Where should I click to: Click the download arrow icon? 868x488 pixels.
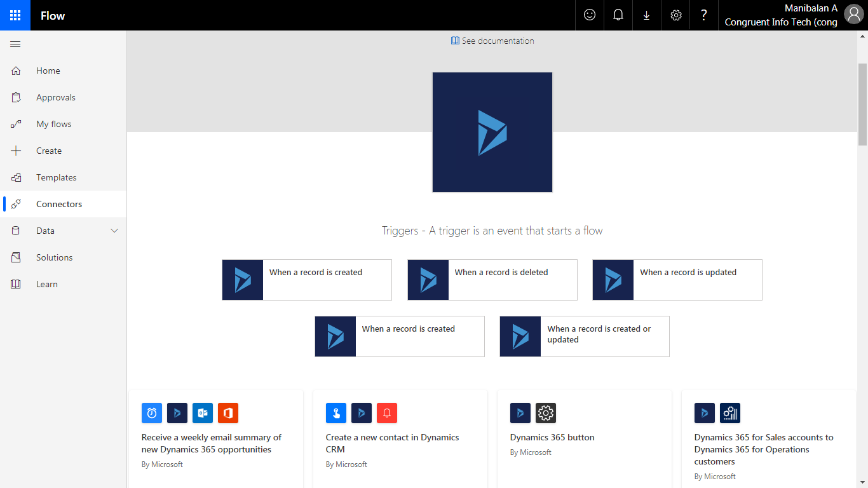[647, 15]
